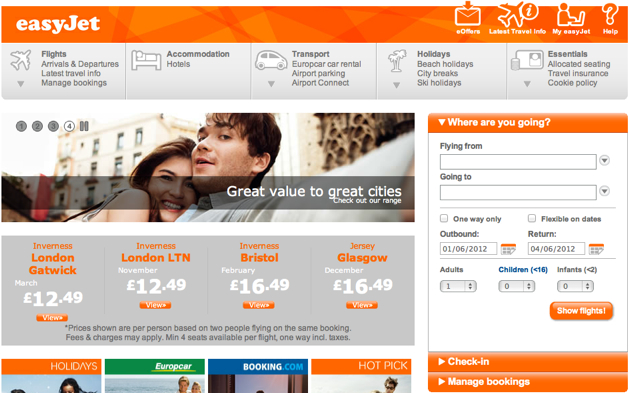Open the Hotels link
This screenshot has width=630, height=393.
point(178,64)
